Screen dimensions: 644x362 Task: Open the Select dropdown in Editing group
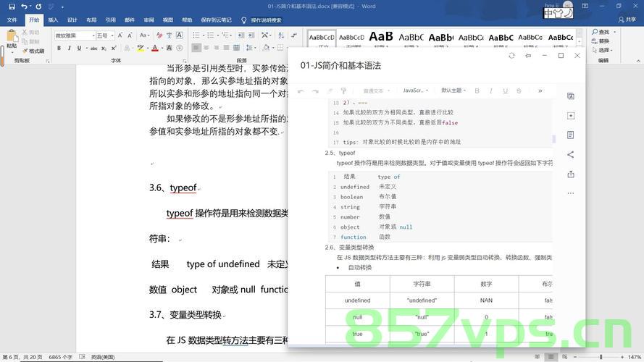tap(603, 50)
